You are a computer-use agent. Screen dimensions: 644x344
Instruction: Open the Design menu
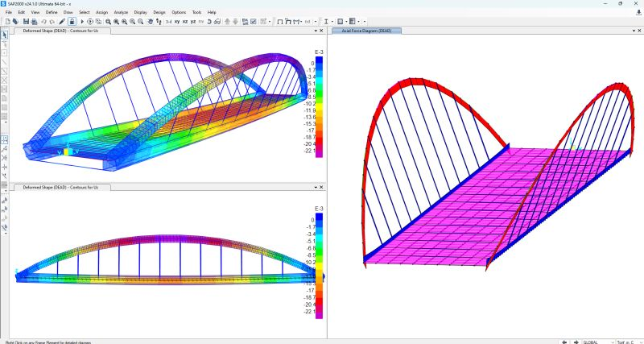tap(159, 12)
